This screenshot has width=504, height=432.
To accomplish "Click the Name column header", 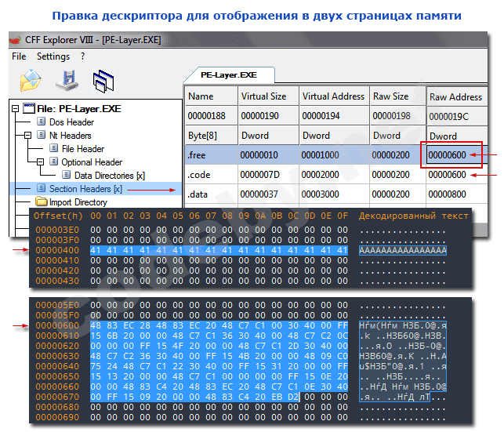I will (211, 96).
